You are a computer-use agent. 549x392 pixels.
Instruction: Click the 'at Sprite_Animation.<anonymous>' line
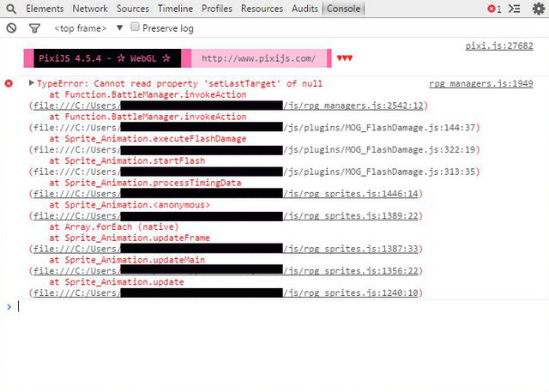(x=130, y=205)
